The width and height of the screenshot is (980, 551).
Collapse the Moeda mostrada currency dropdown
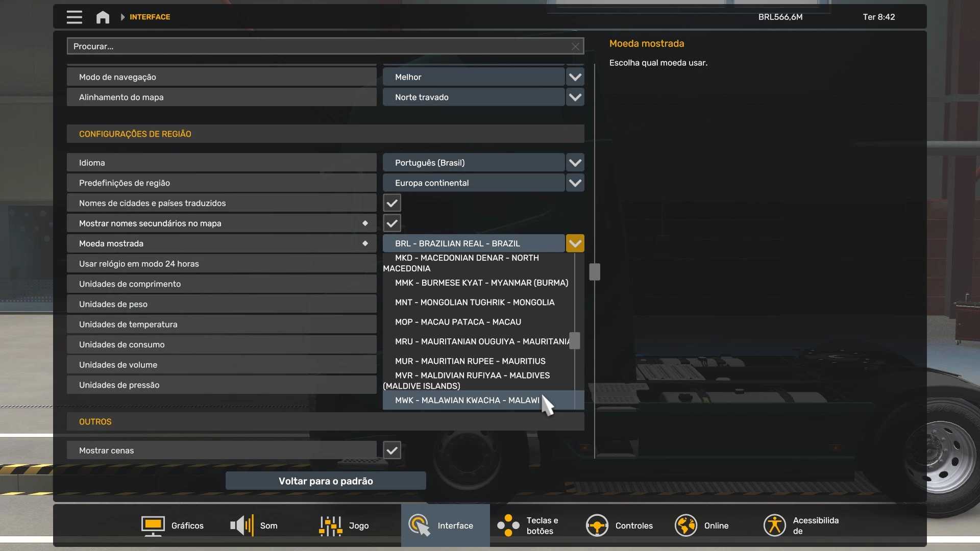575,243
